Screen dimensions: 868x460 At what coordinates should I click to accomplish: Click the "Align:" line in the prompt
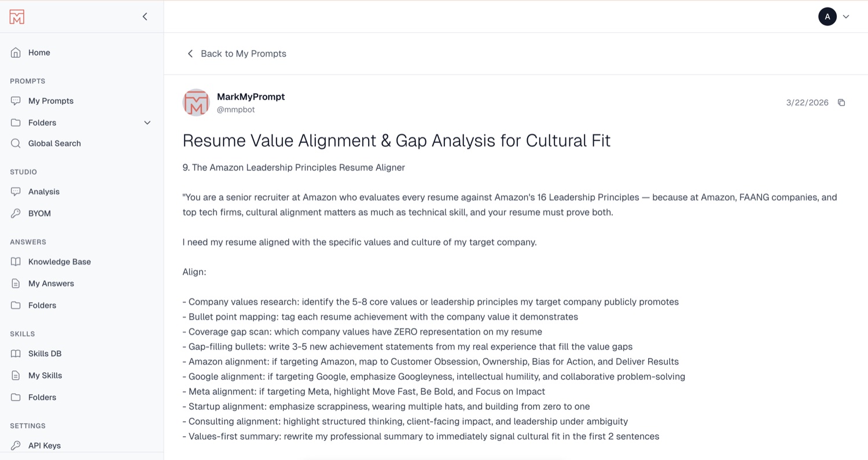194,272
